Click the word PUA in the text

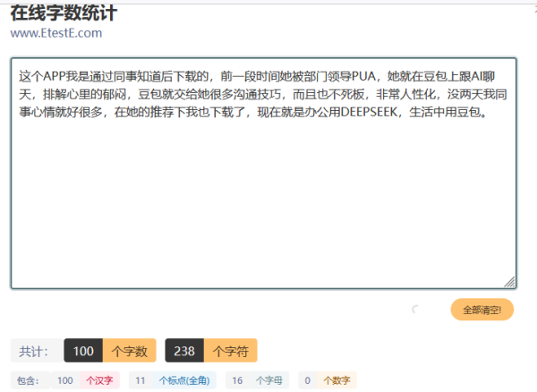tap(363, 76)
